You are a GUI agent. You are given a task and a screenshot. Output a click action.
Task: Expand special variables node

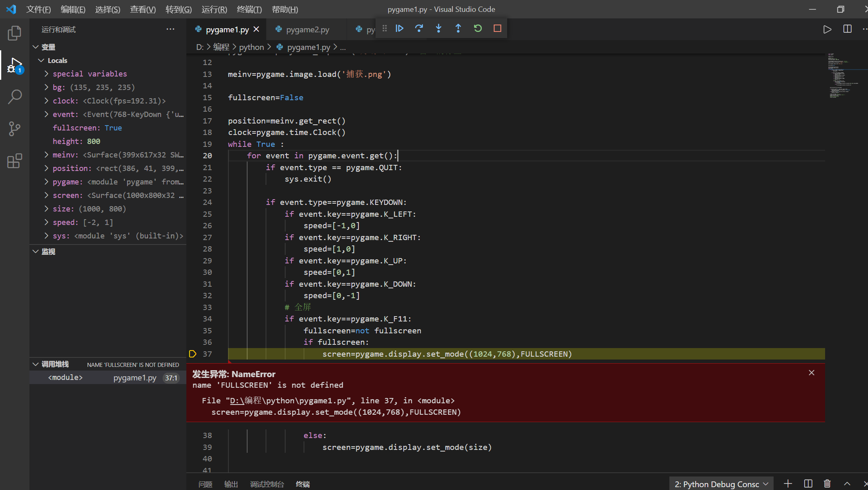(46, 74)
